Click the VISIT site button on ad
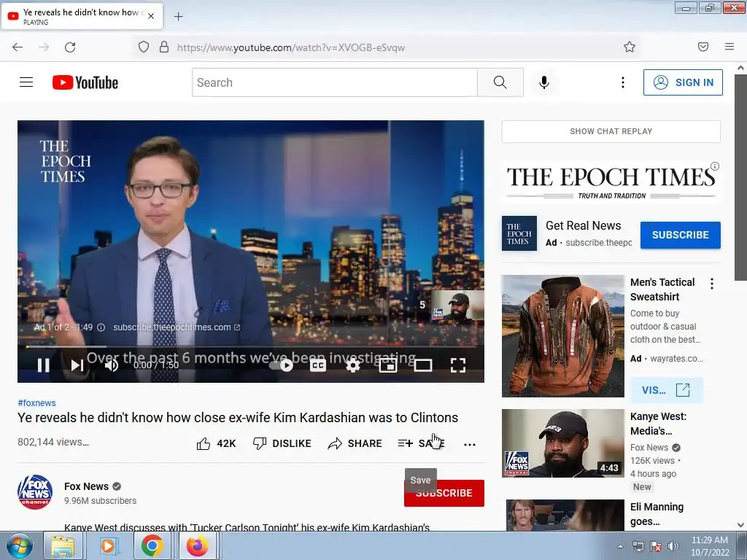 666,390
